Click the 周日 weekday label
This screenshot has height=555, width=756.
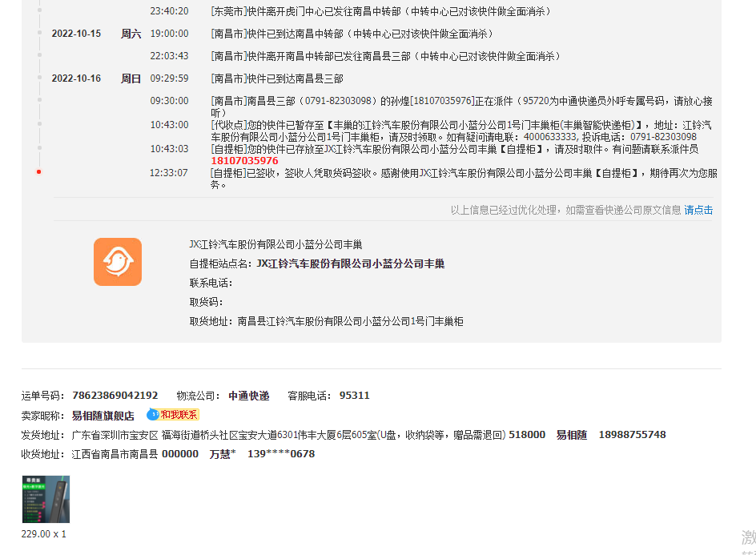tap(131, 78)
